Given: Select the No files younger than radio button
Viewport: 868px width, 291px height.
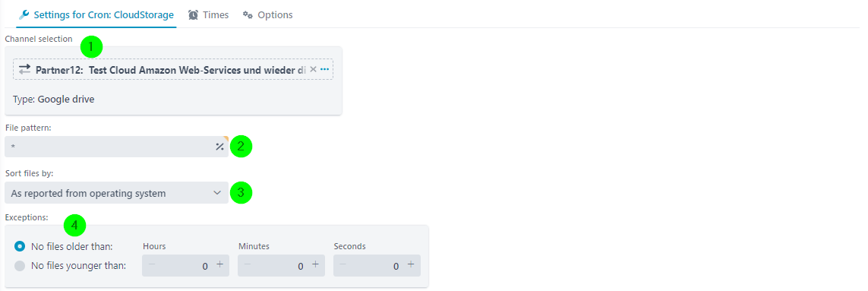Looking at the screenshot, I should (20, 265).
